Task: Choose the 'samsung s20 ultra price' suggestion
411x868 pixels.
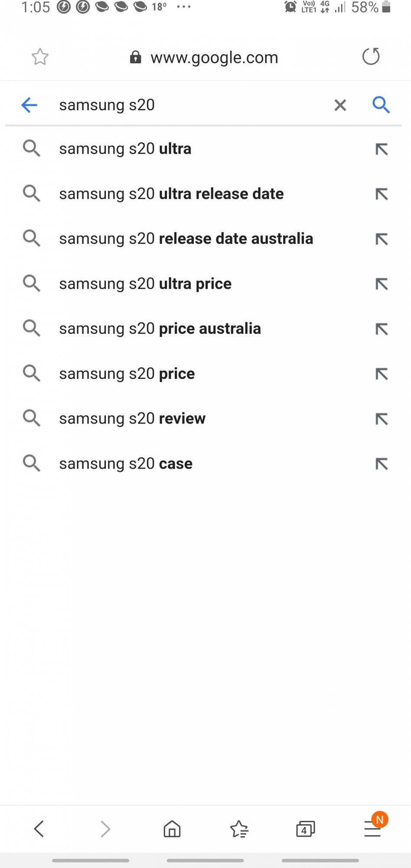Action: 145,284
